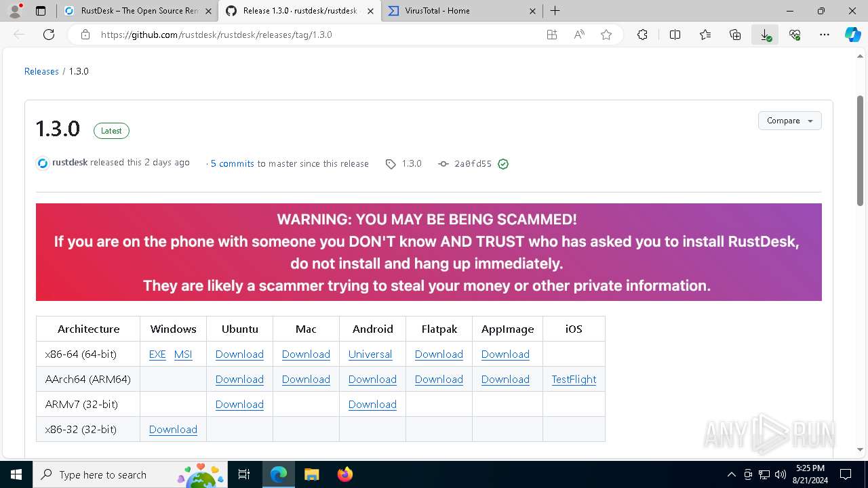The image size is (868, 488).
Task: Open the Copilot sidebar icon
Action: [x=852, y=35]
